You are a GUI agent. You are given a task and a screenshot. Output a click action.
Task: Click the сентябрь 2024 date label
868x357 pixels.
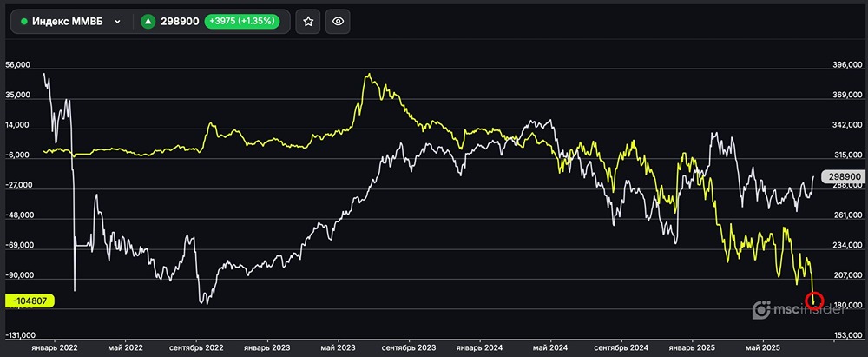coord(621,347)
